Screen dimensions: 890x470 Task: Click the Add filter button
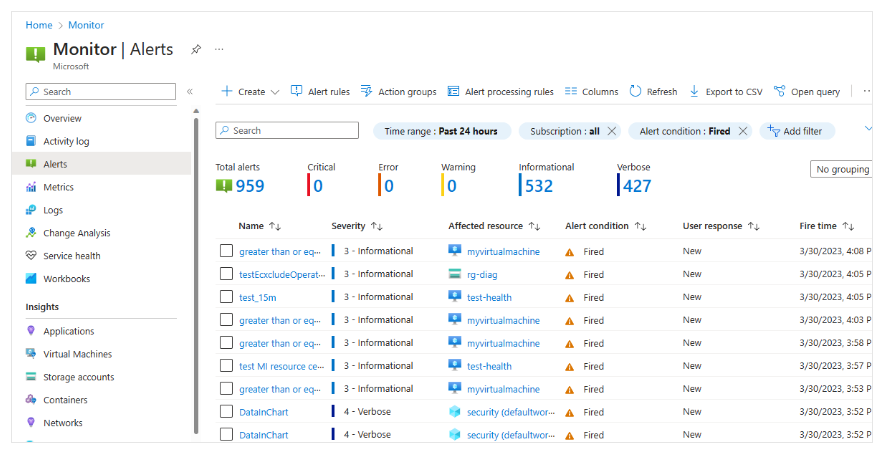click(797, 131)
